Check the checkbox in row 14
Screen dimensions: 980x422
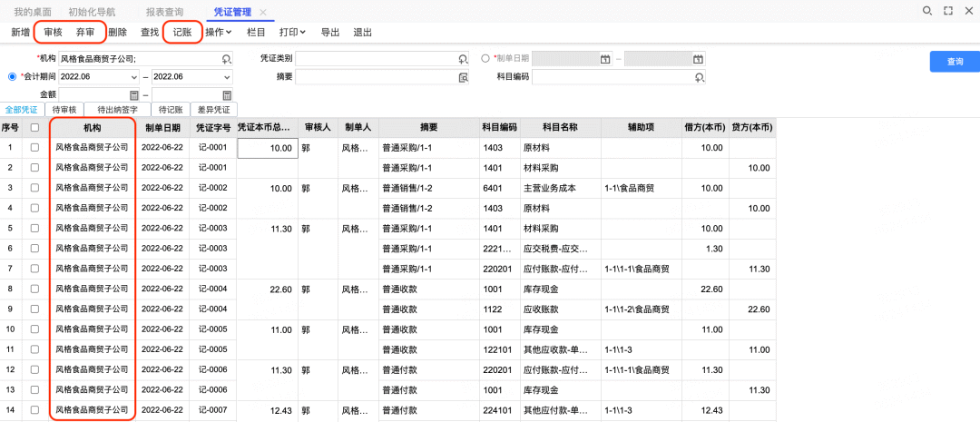(35, 410)
